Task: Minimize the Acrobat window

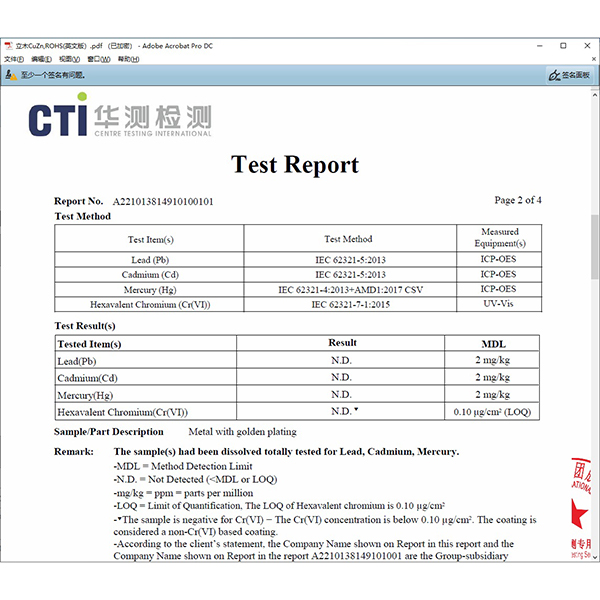Action: 540,46
